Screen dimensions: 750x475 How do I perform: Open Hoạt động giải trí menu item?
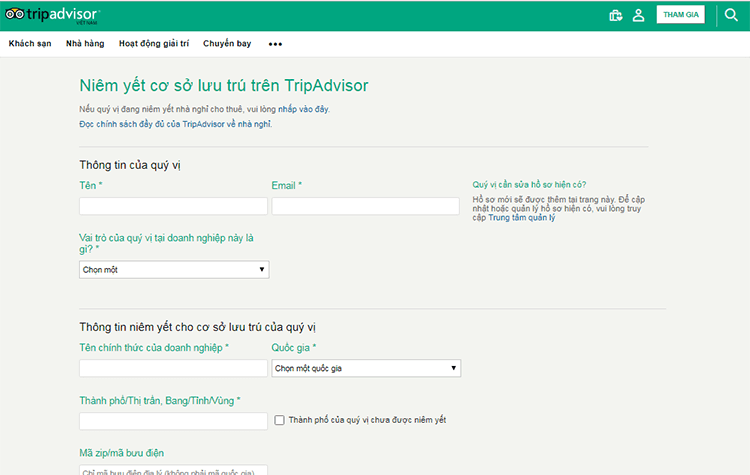154,44
